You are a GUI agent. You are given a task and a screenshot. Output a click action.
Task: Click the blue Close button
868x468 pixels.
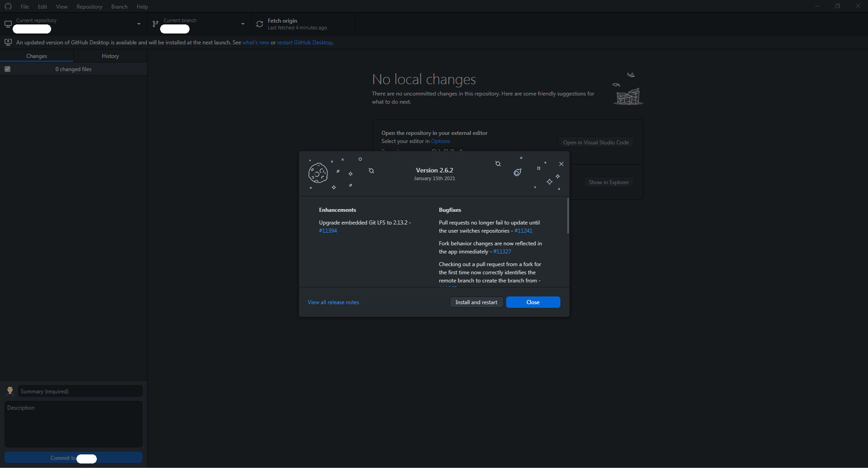click(533, 302)
